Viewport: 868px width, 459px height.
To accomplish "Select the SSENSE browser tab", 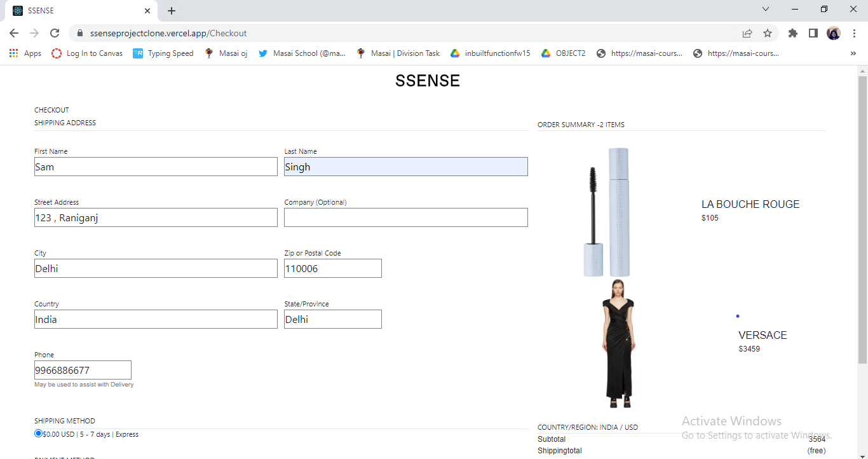I will pyautogui.click(x=83, y=11).
